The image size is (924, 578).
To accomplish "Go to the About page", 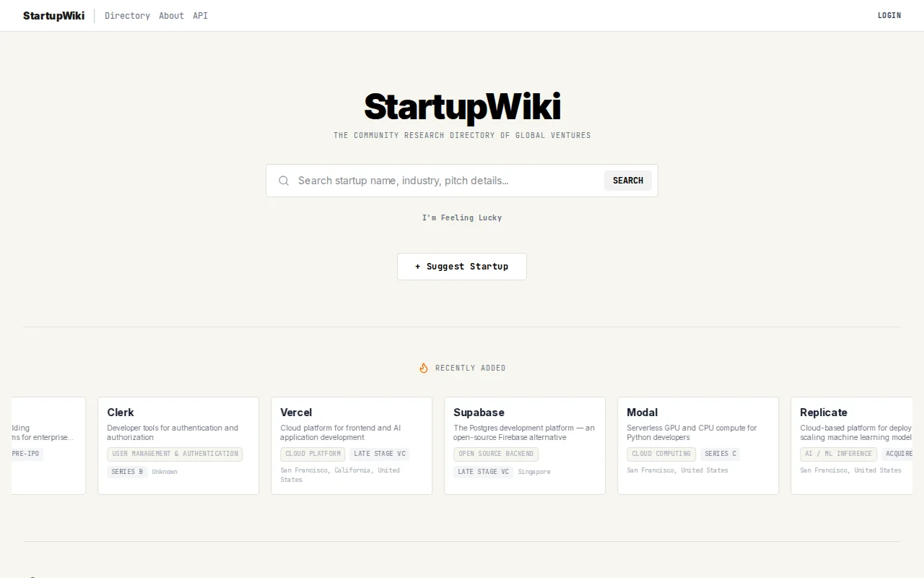I will (x=171, y=15).
